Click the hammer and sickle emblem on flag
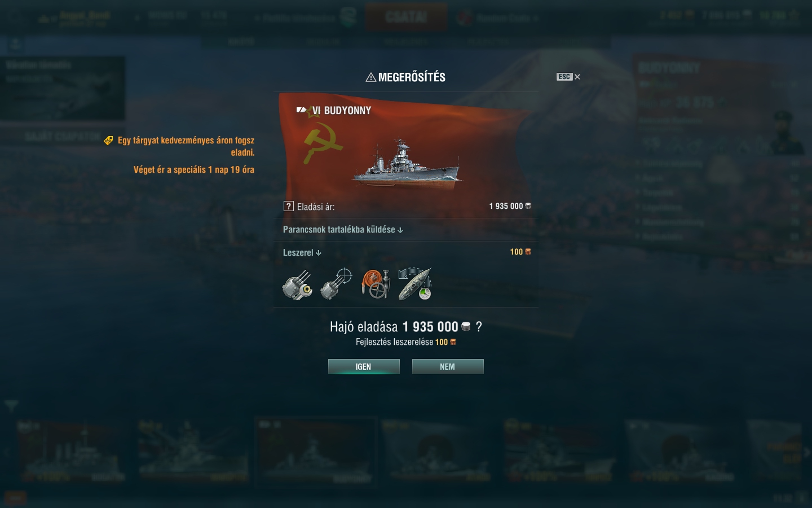 coord(323,144)
